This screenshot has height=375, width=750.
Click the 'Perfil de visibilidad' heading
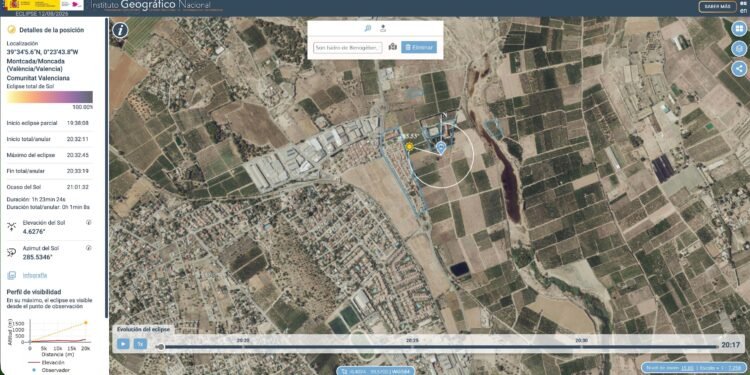click(x=34, y=292)
